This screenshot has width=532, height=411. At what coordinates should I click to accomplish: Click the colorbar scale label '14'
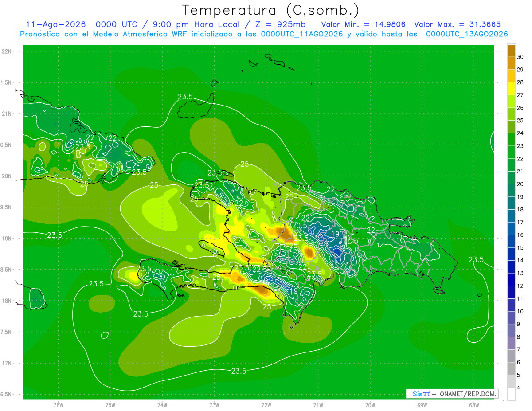(520, 261)
